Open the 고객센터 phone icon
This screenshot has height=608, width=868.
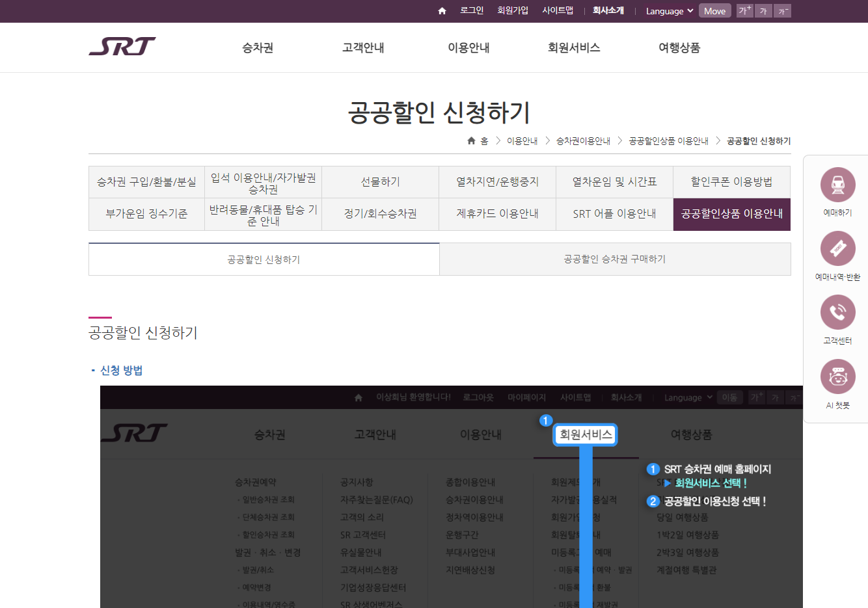[x=837, y=312]
